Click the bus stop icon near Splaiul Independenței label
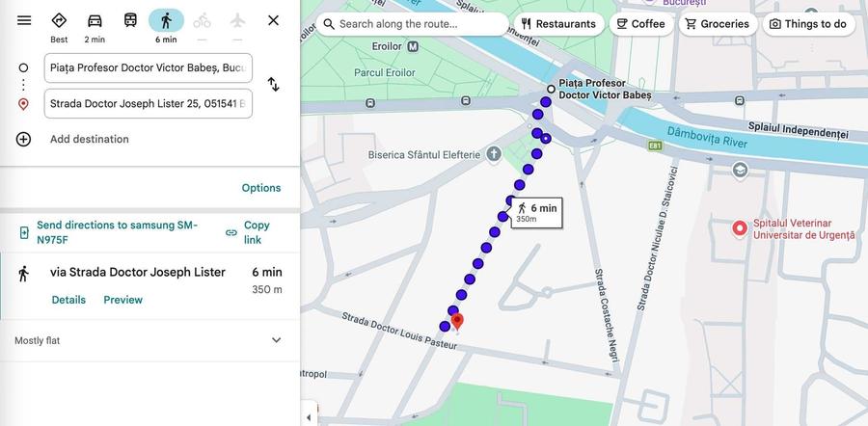 [740, 100]
